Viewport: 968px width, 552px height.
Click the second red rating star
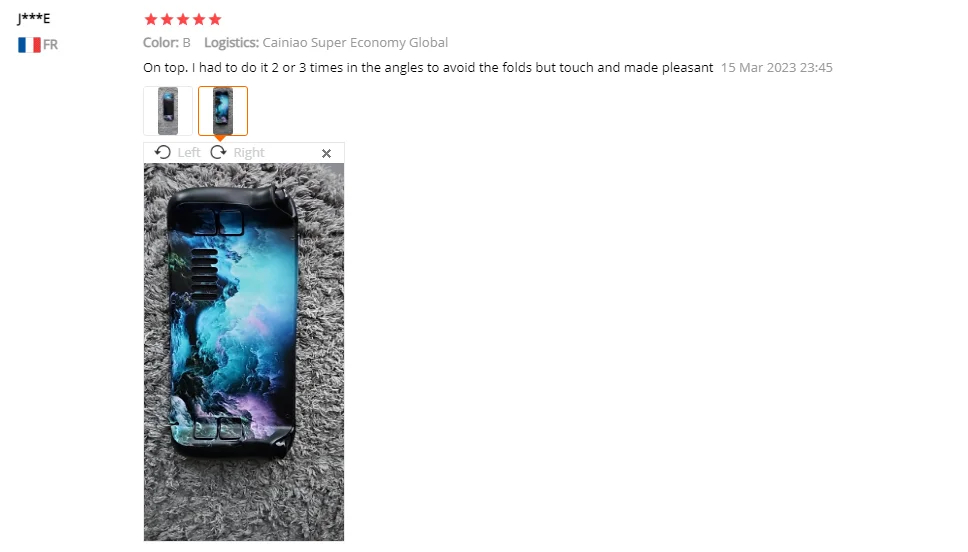pyautogui.click(x=167, y=19)
